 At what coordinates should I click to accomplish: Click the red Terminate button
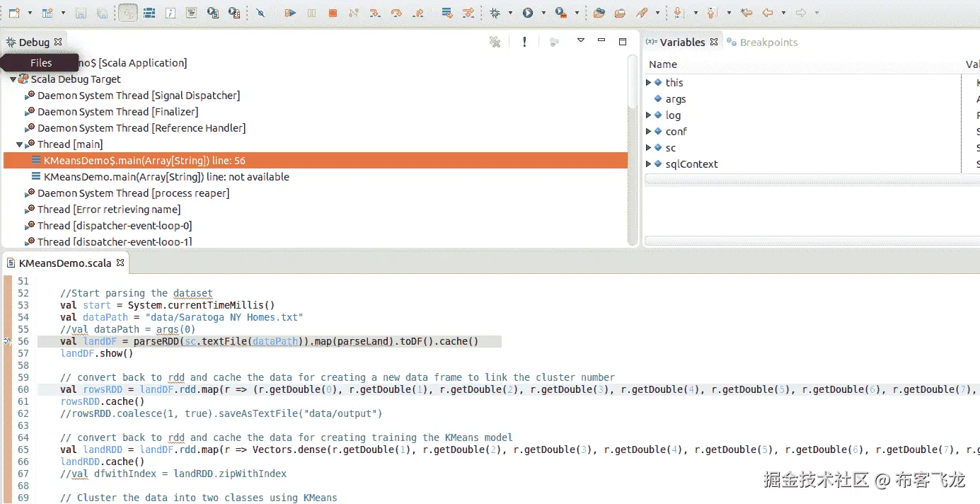333,13
